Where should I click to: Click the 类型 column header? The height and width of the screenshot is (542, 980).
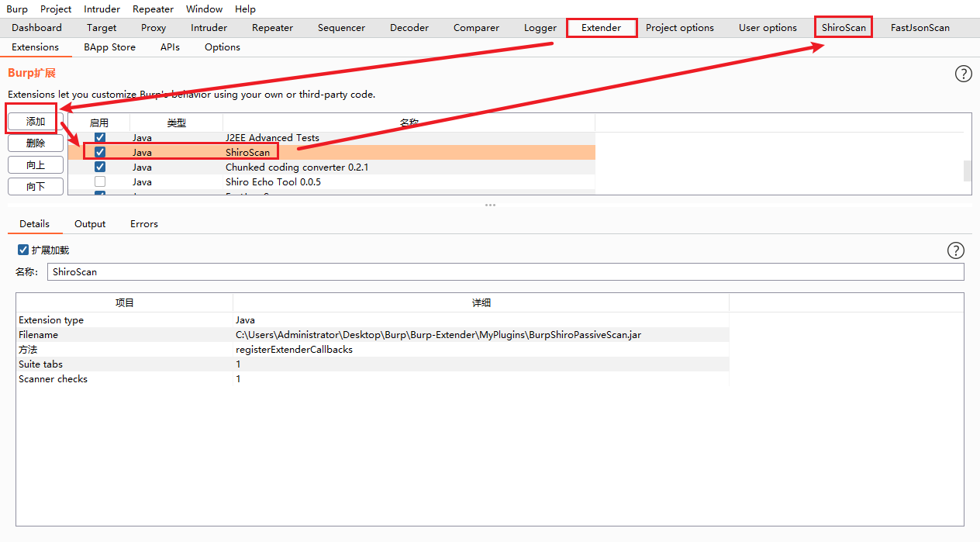pos(177,123)
